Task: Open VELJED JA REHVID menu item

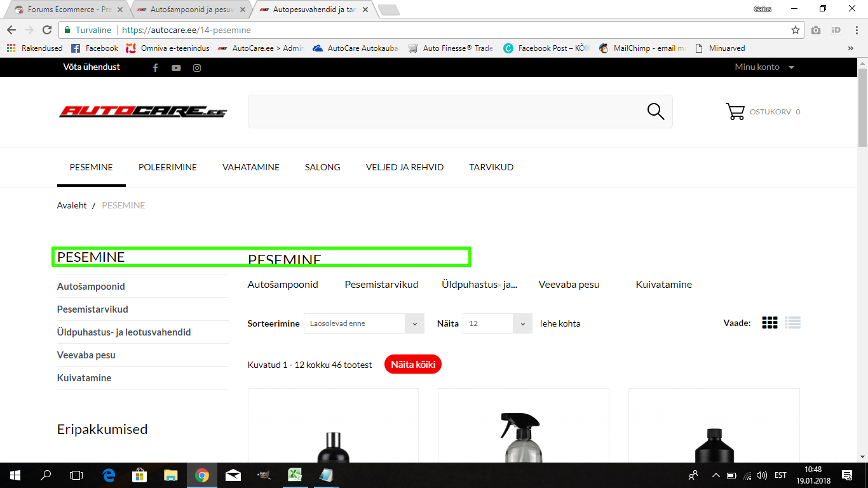Action: 405,167
